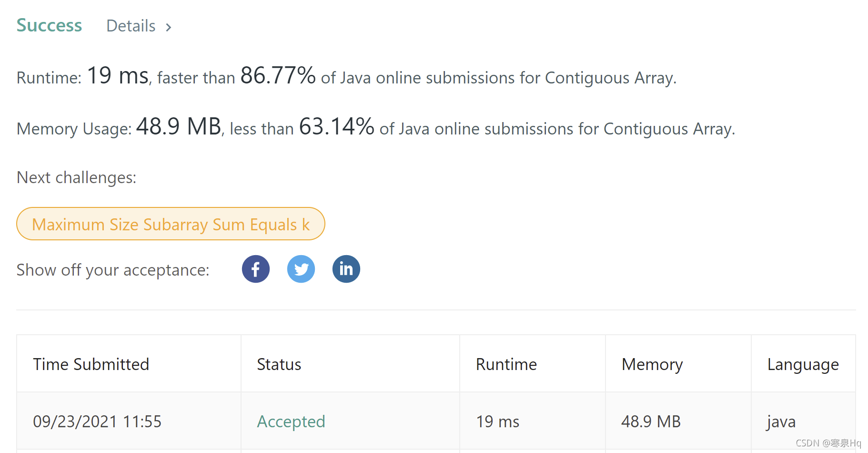Click the java language entry in the table
The width and height of the screenshot is (868, 453).
click(781, 422)
